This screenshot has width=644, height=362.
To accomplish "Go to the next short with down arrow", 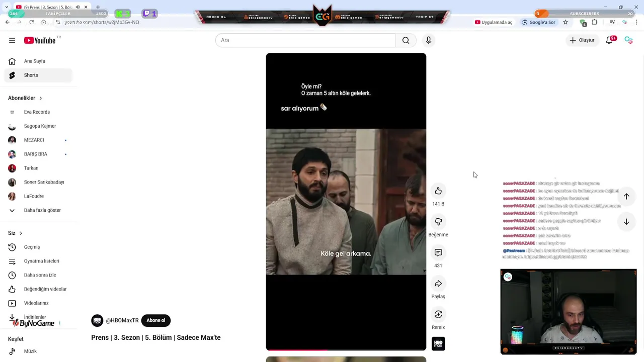I will (626, 222).
